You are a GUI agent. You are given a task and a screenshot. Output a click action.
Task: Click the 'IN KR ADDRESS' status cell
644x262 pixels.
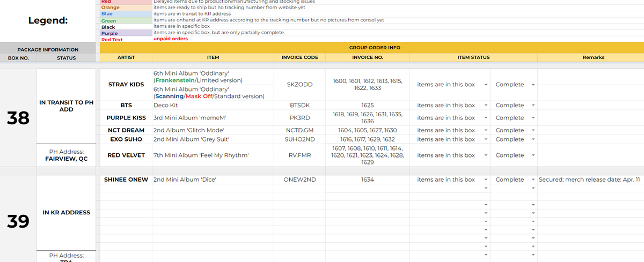(x=67, y=213)
